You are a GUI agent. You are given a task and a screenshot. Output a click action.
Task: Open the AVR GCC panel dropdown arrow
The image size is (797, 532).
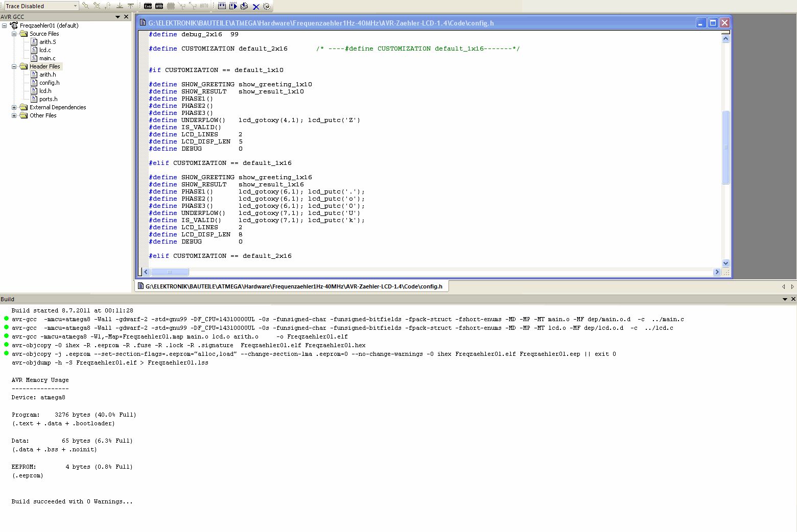click(x=118, y=17)
